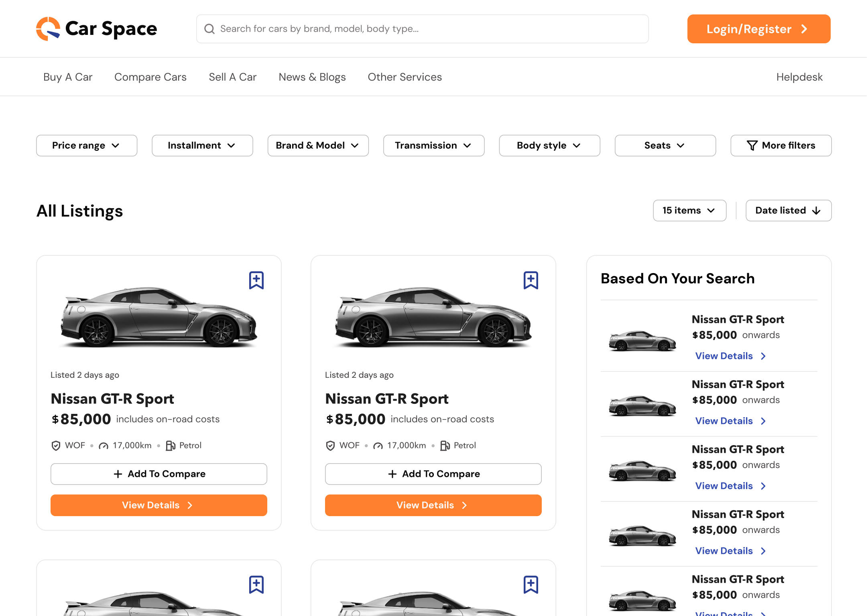Go to Sell A Car
The height and width of the screenshot is (616, 868).
tap(233, 77)
